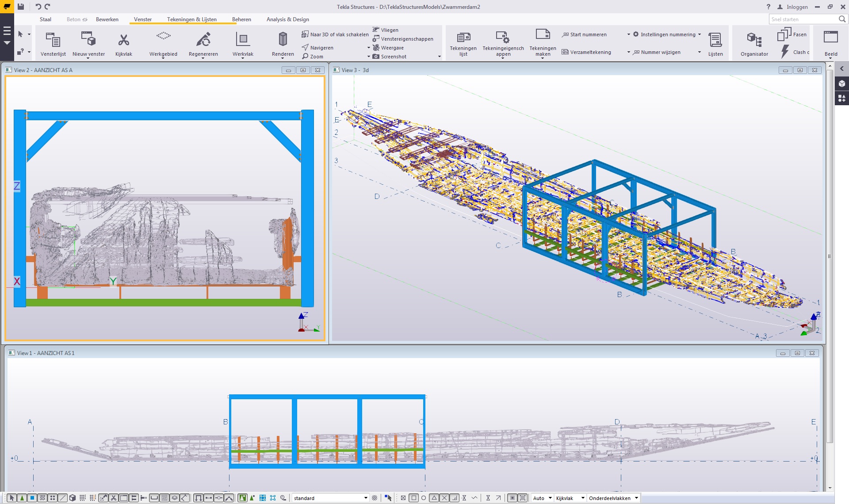Open Venstereigenschappen view properties
This screenshot has height=504, width=849.
[403, 39]
